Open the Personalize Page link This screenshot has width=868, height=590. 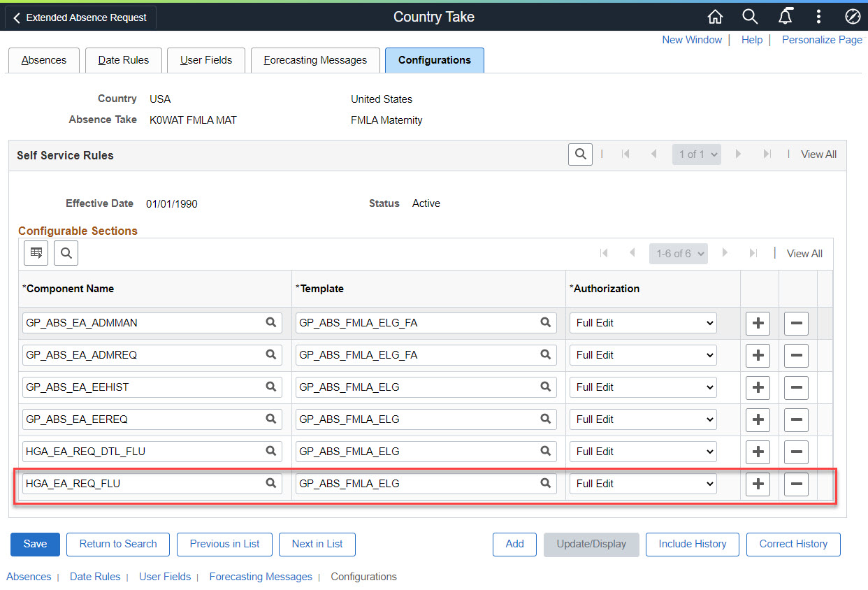pyautogui.click(x=822, y=40)
